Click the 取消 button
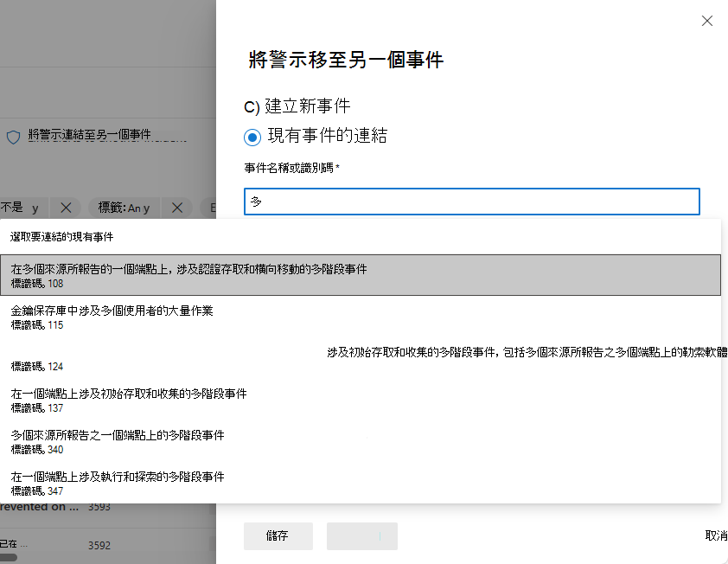 coord(716,535)
